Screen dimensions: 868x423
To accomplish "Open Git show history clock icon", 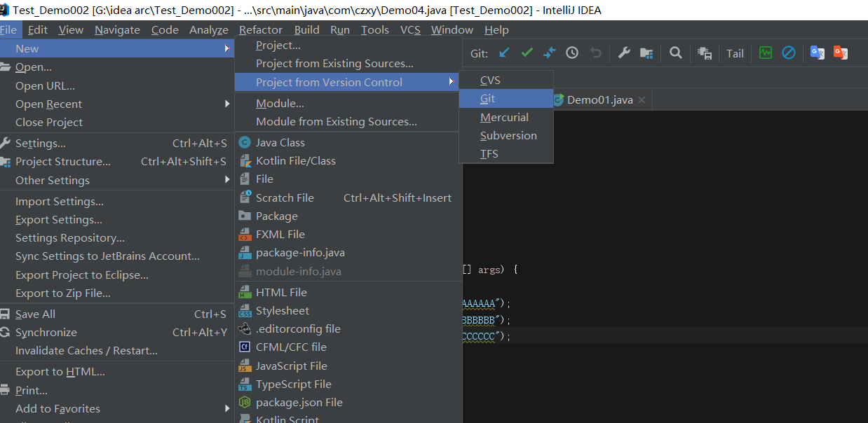I will pyautogui.click(x=572, y=53).
